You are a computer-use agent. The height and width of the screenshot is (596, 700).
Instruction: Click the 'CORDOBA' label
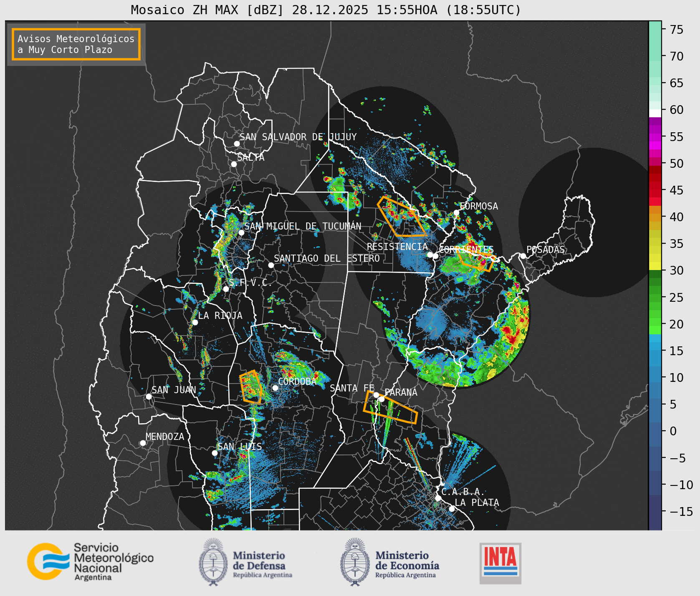coord(297,381)
